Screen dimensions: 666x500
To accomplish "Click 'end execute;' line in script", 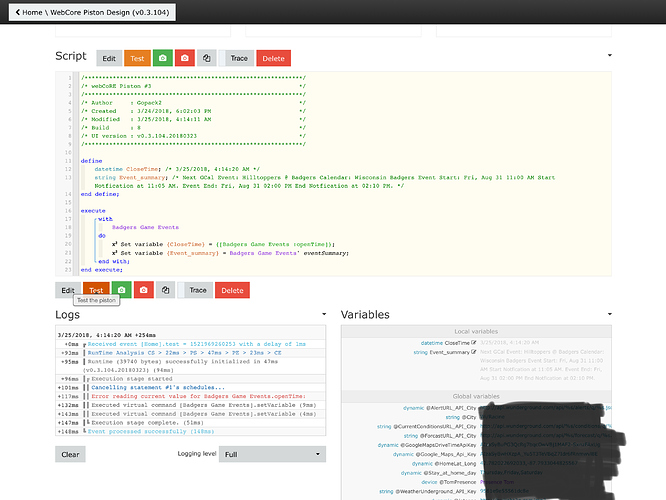I will coord(102,270).
